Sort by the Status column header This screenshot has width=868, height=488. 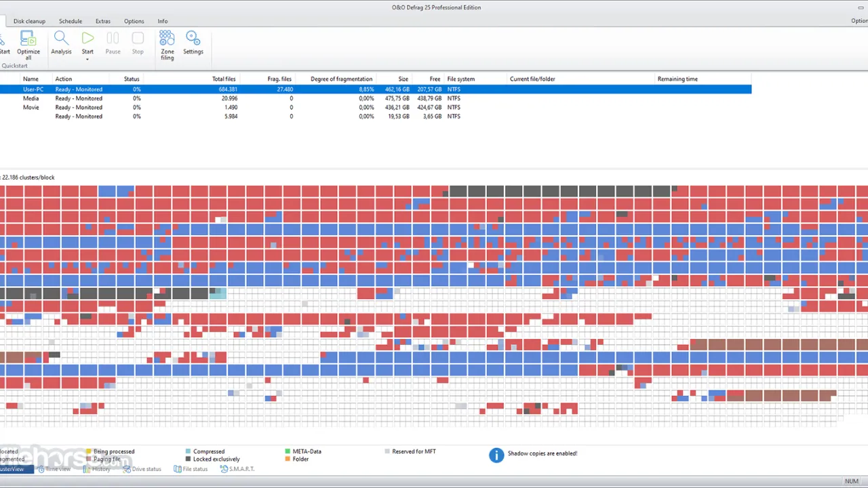pyautogui.click(x=132, y=79)
